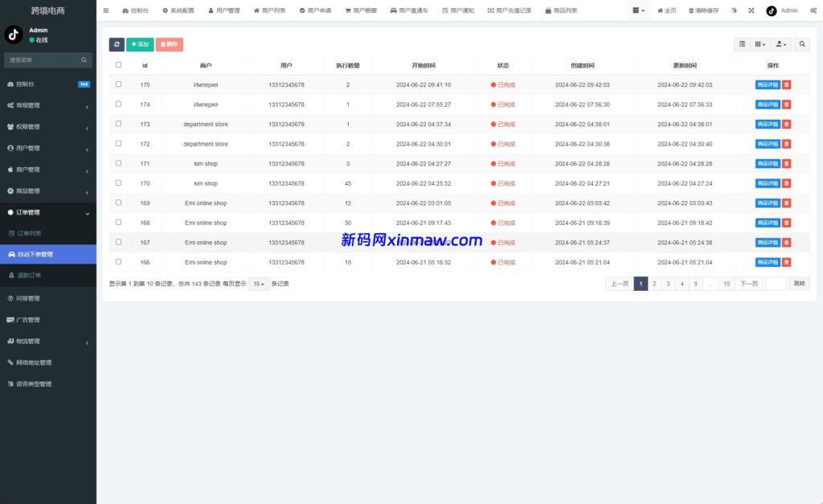Select all rows with the header checkbox
823x504 pixels.
coord(117,65)
